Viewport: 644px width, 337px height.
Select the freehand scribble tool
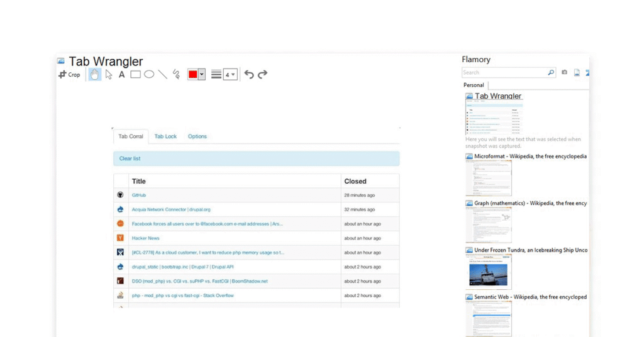pos(176,74)
